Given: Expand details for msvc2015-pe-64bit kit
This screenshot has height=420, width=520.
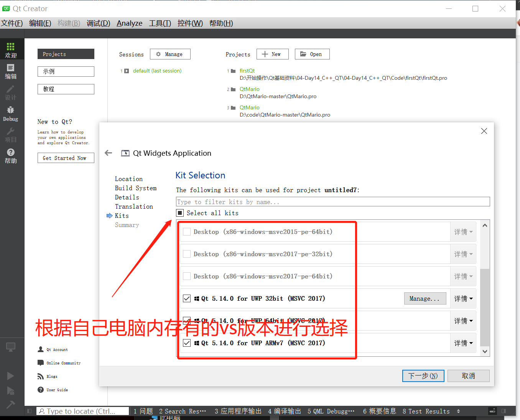Looking at the screenshot, I should pos(463,232).
